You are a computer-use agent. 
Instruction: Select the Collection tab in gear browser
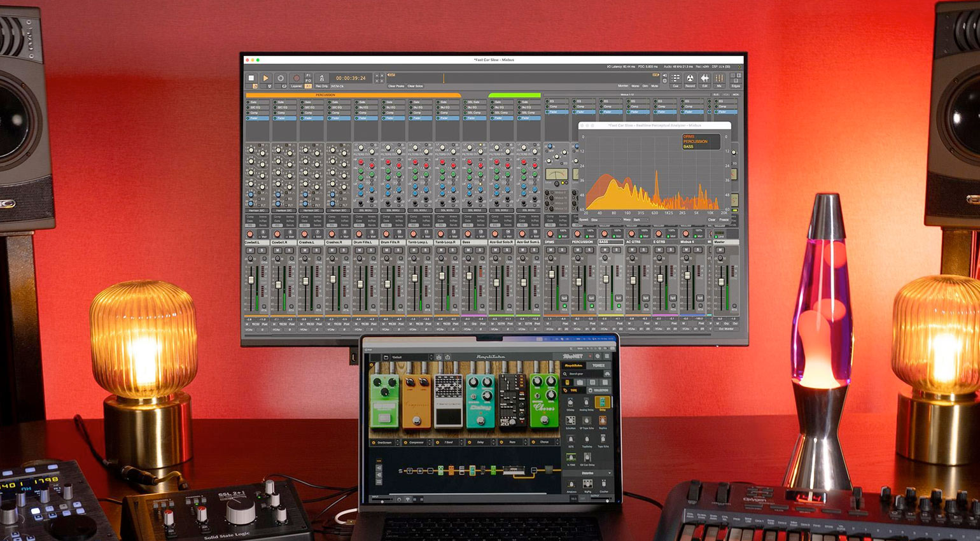click(x=598, y=390)
